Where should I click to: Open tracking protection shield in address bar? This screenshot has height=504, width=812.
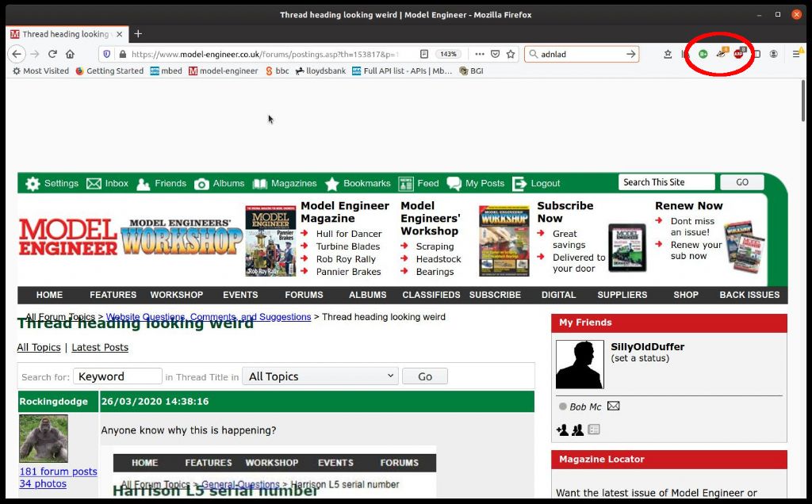pyautogui.click(x=107, y=54)
